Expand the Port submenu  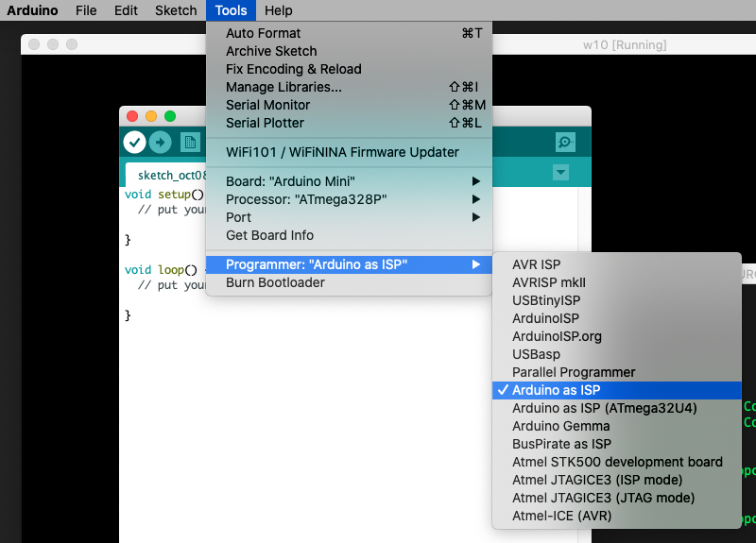tap(349, 217)
